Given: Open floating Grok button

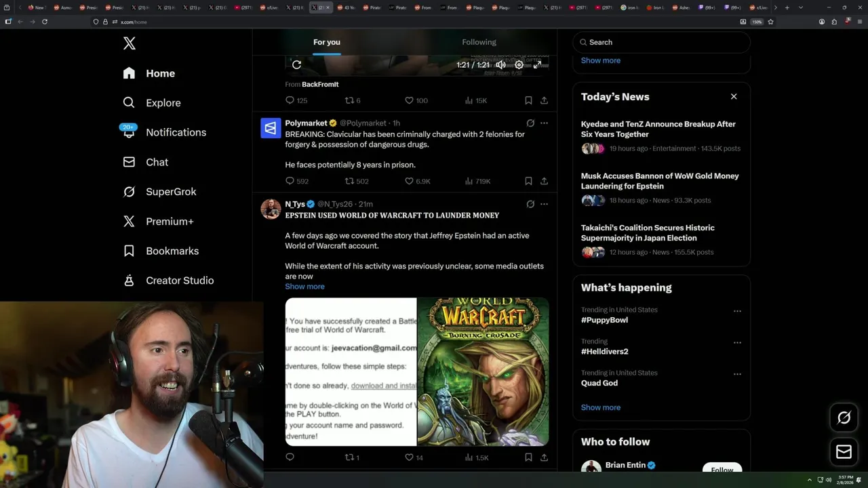Looking at the screenshot, I should pos(844,418).
